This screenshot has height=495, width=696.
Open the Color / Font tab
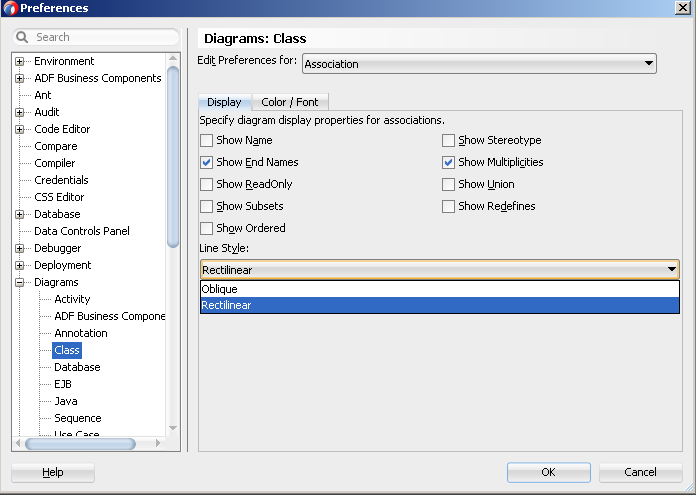click(290, 102)
